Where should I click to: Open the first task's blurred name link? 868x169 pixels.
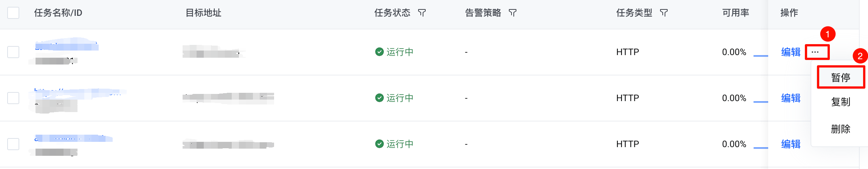click(x=66, y=45)
